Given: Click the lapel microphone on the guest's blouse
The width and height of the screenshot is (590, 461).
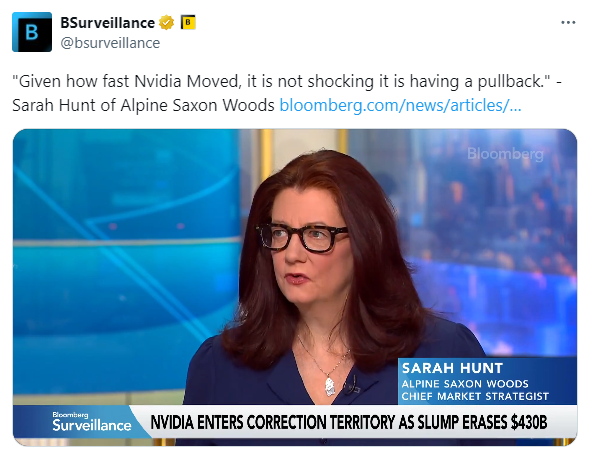Looking at the screenshot, I should pos(351,386).
